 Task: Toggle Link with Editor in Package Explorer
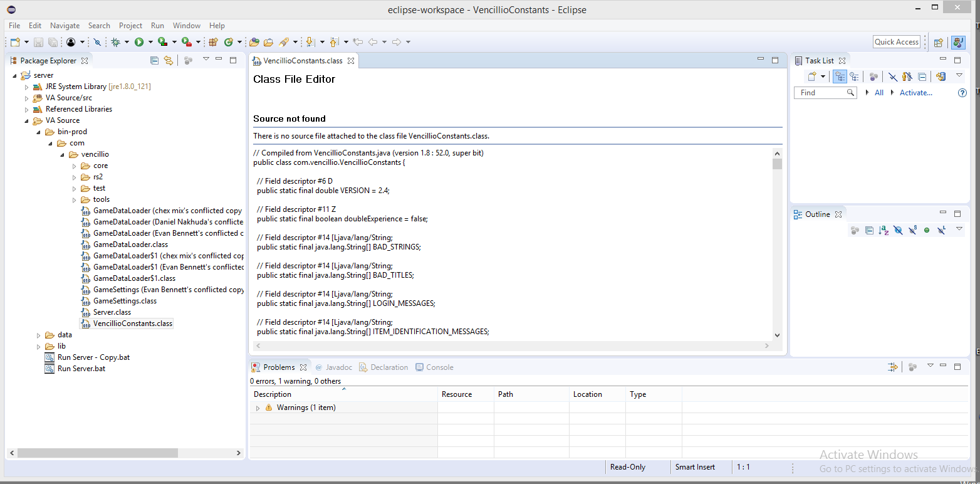point(169,60)
